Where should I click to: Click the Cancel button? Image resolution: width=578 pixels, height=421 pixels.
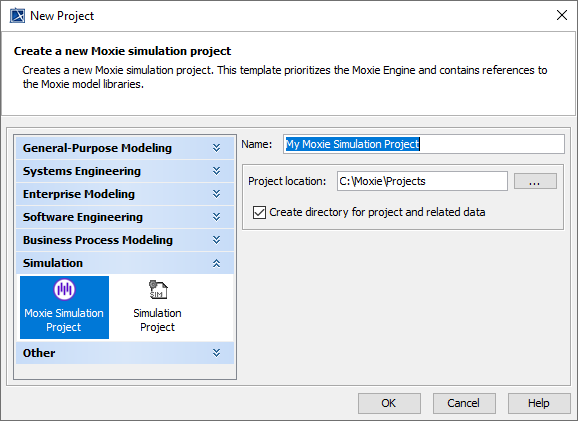464,403
